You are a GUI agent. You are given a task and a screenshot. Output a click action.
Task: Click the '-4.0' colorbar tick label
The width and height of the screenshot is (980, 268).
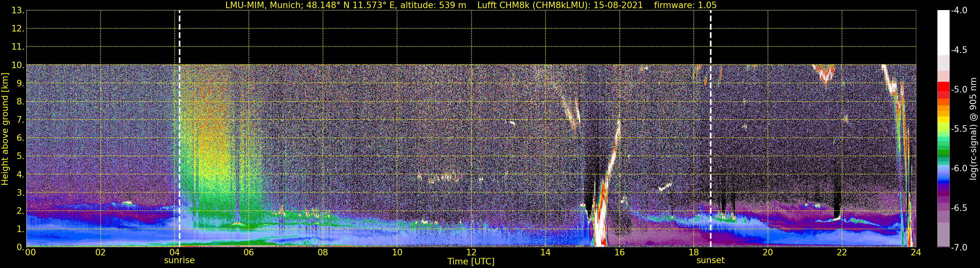tap(959, 11)
